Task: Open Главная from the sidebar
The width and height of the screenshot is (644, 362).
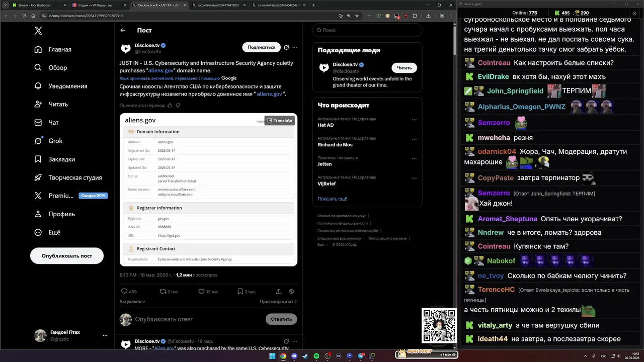Action: point(53,49)
